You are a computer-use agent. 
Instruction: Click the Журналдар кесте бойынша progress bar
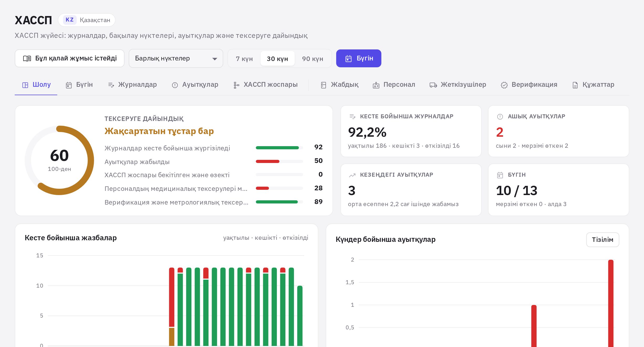[279, 148]
